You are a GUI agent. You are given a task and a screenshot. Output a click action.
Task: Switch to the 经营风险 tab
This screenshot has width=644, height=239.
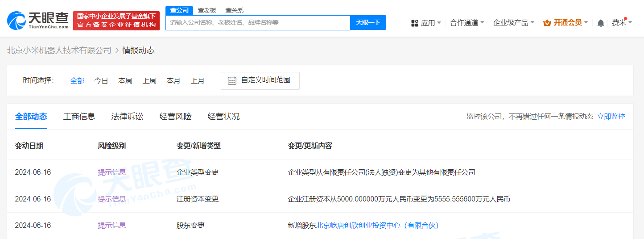(176, 117)
